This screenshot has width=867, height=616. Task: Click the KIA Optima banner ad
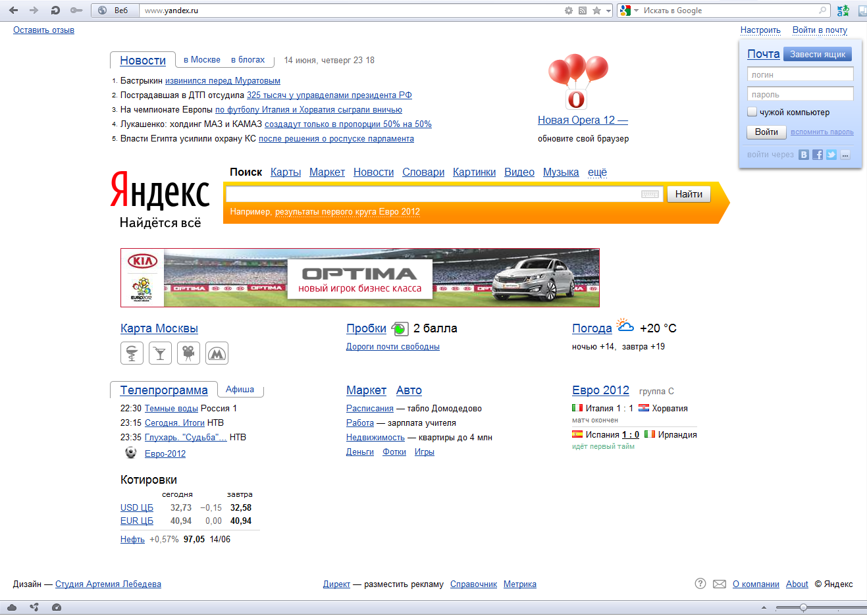[x=359, y=278]
